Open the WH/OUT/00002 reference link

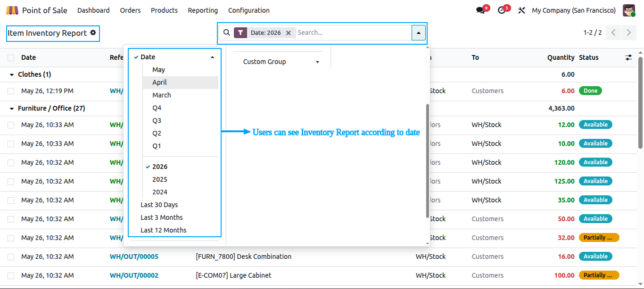click(134, 275)
